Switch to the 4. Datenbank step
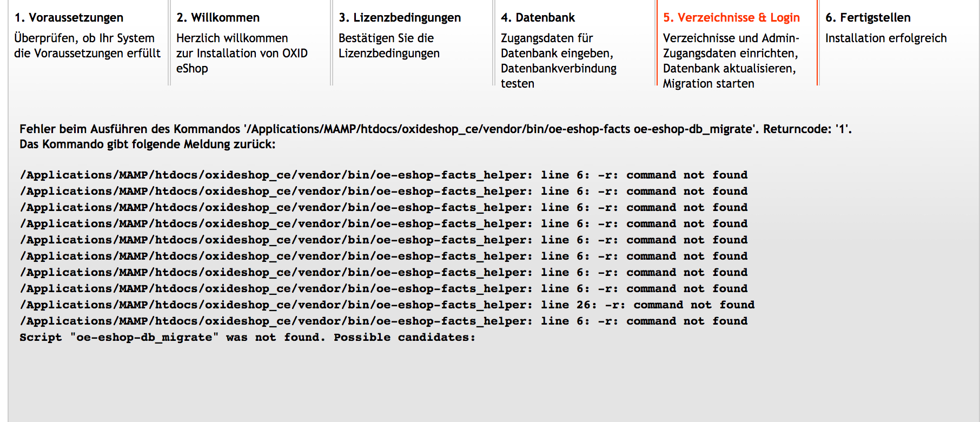This screenshot has width=980, height=422. (538, 17)
